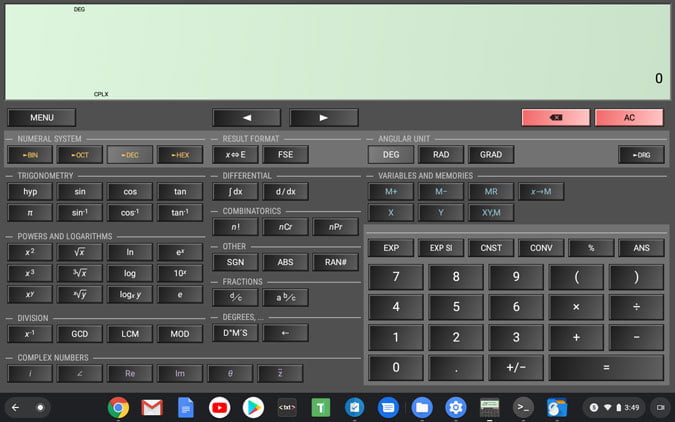
Task: Switch numeral system to OCT
Action: click(80, 155)
